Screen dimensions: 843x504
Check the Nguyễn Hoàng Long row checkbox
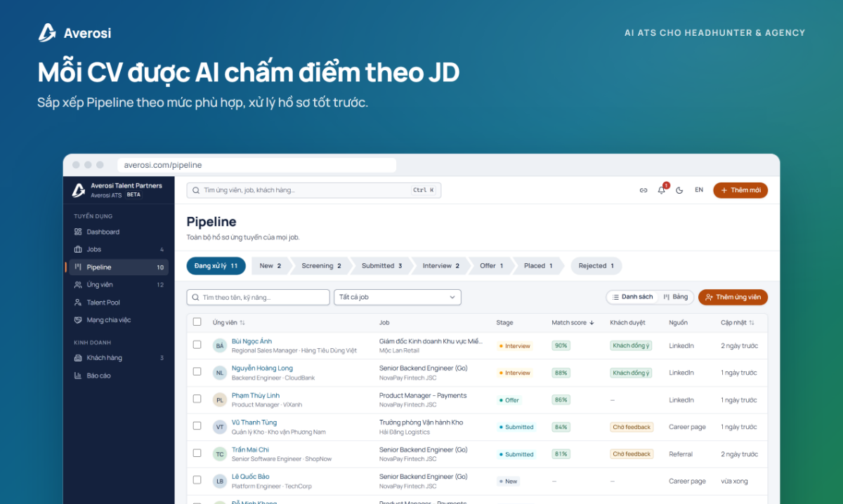click(x=197, y=372)
